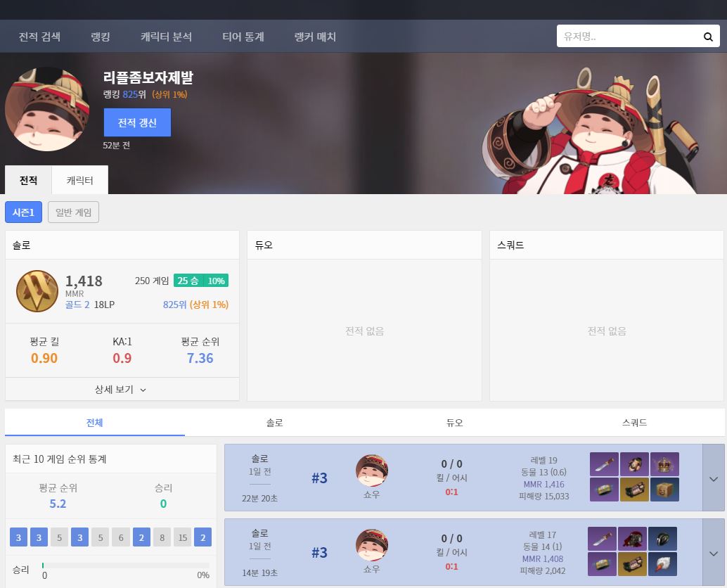
Task: Click the armor item in the 22분 20초 match
Action: (634, 464)
